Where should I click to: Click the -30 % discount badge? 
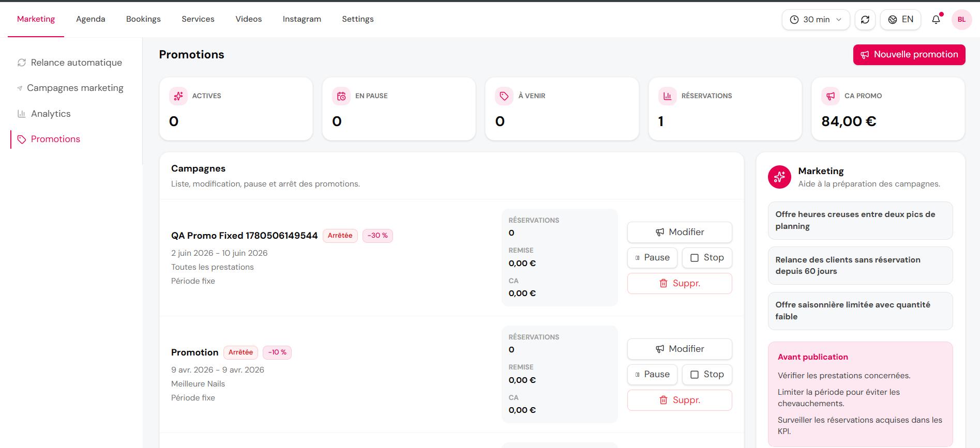click(x=378, y=236)
